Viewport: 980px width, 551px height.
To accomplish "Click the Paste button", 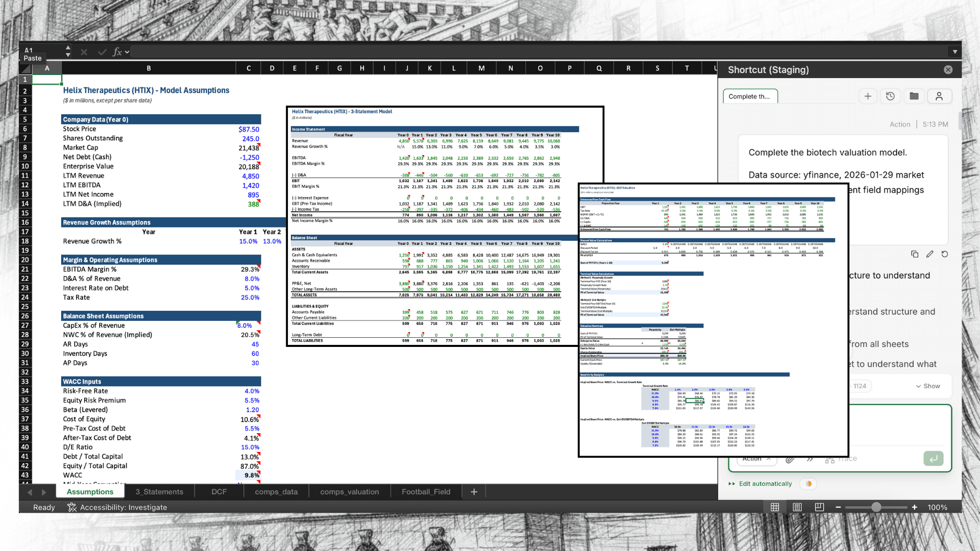I will pyautogui.click(x=32, y=58).
